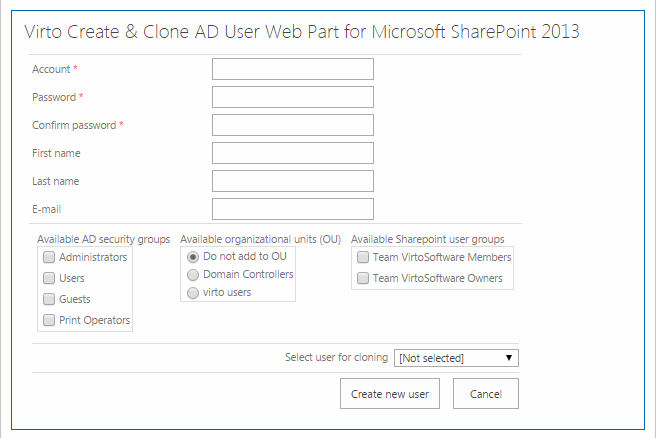Click the Create new user button

390,394
